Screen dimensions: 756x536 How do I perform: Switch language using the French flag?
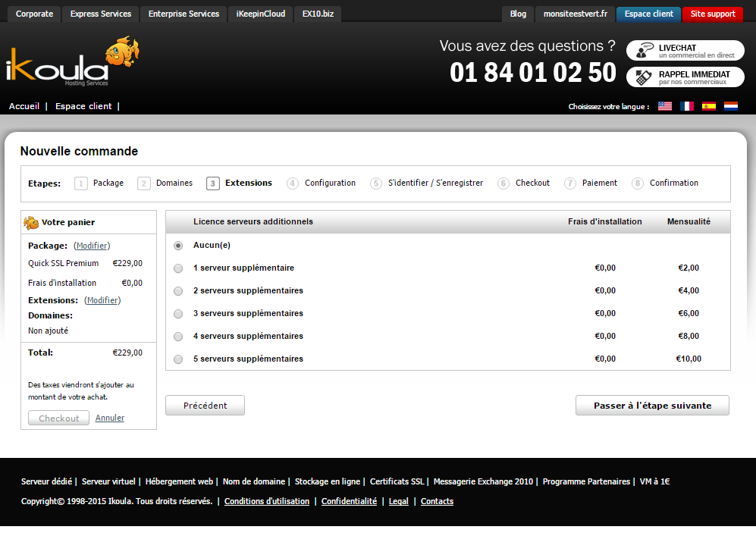point(687,106)
